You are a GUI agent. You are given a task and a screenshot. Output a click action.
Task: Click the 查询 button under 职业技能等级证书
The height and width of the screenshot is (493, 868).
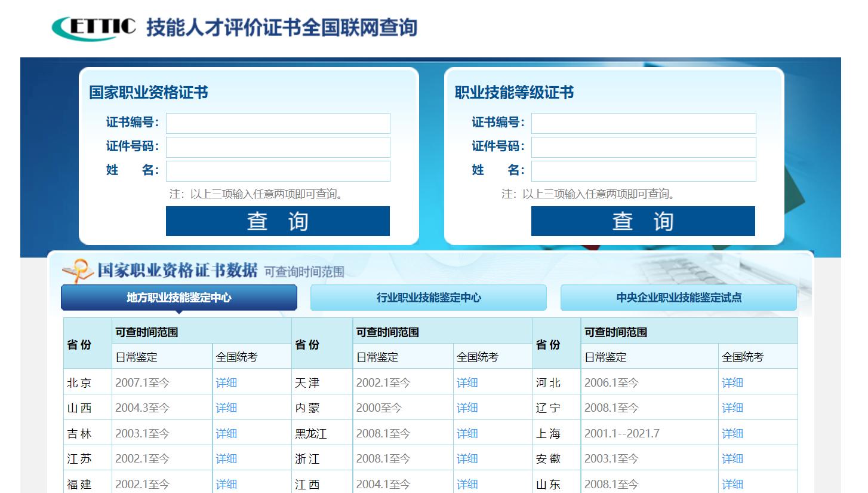(643, 221)
